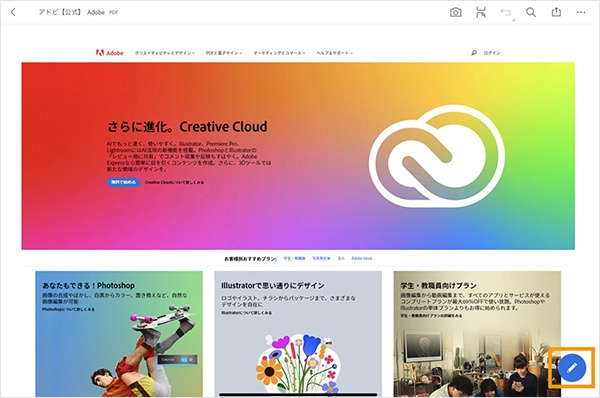This screenshot has width=600, height=398.
Task: Open the Adobe Stock link
Action: click(362, 258)
